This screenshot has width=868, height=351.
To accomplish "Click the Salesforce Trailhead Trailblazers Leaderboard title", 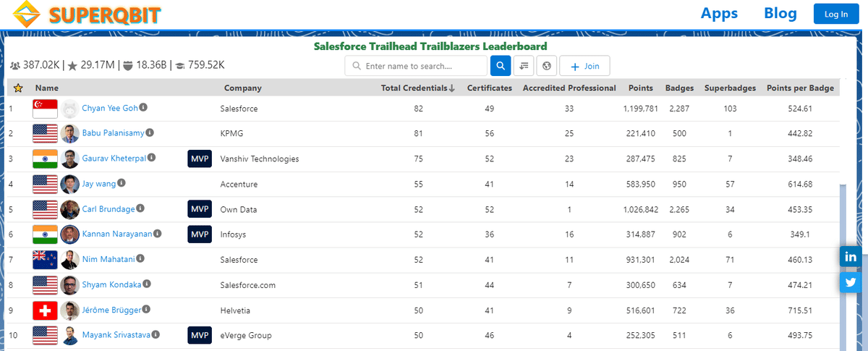I will 430,46.
